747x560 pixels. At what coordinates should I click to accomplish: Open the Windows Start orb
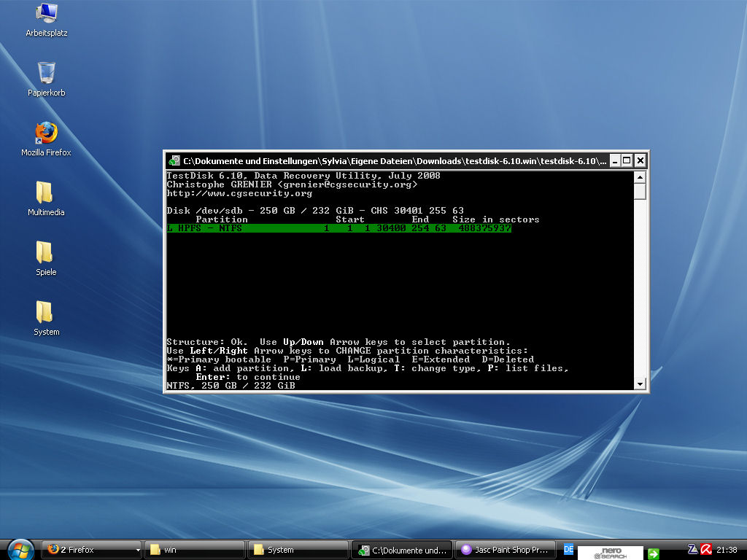coord(20,550)
